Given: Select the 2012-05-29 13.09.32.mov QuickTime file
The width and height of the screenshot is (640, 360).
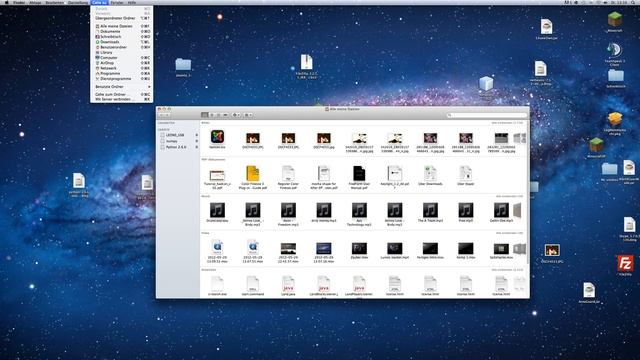Looking at the screenshot, I should coord(217,247).
